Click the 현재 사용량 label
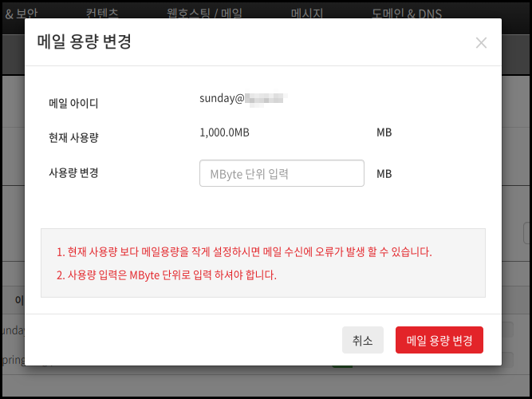Viewport: 532px width, 399px height. point(73,137)
